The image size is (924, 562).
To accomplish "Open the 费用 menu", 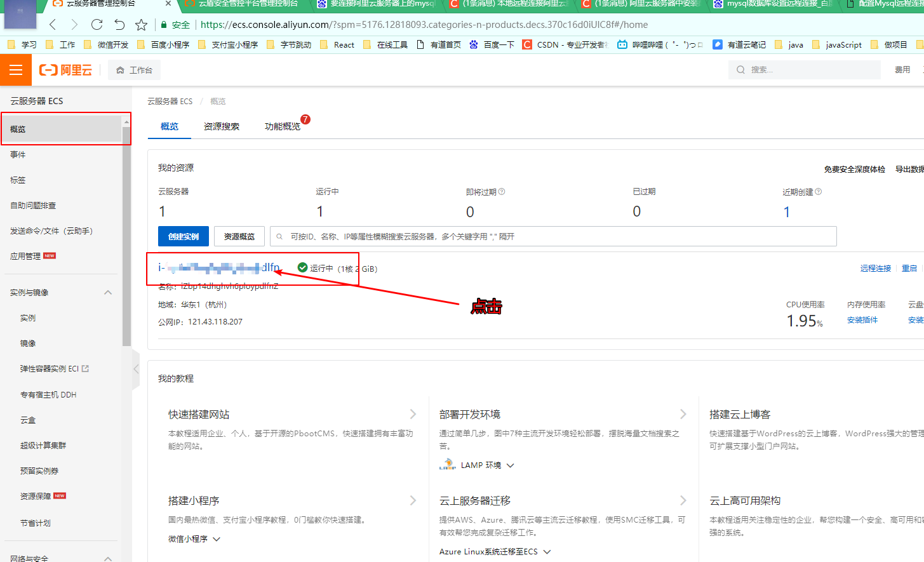I will point(902,70).
